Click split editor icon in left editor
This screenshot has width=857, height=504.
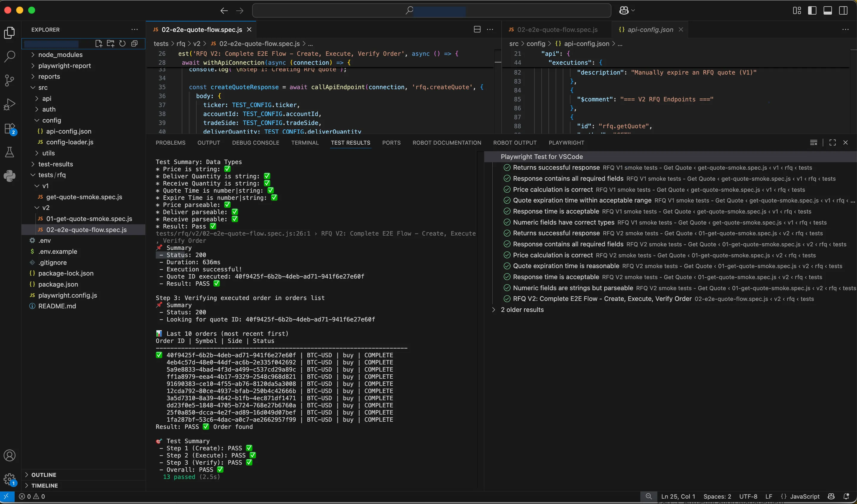pyautogui.click(x=477, y=30)
